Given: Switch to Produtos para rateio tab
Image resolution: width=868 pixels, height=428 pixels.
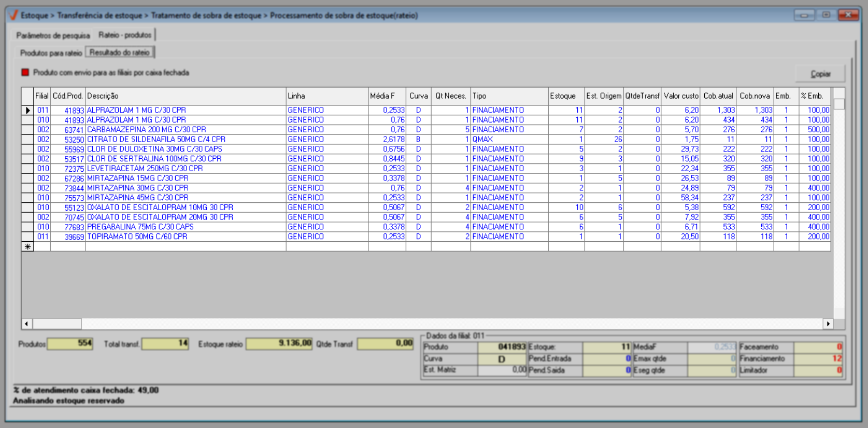Looking at the screenshot, I should pos(51,53).
